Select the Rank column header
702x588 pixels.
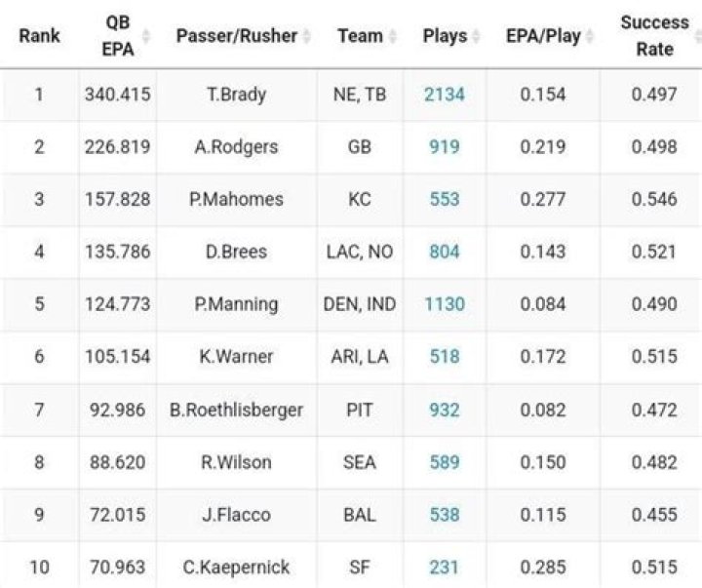click(39, 36)
